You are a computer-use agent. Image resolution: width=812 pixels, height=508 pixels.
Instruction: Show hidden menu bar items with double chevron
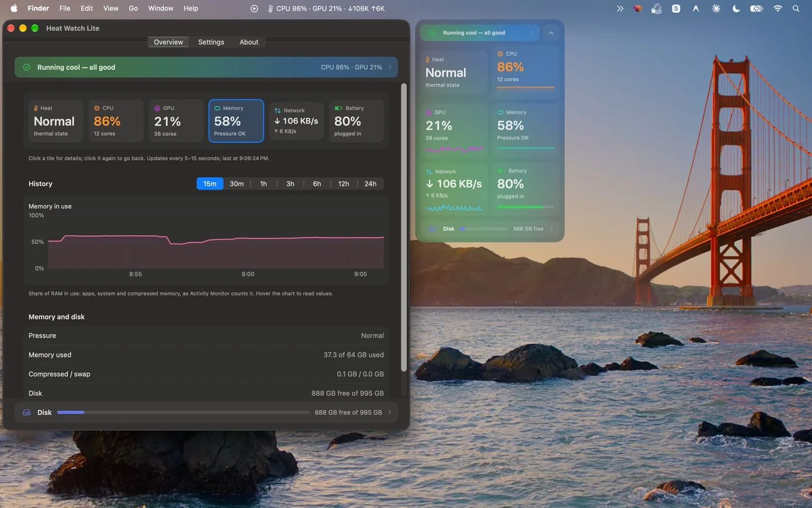coord(620,9)
